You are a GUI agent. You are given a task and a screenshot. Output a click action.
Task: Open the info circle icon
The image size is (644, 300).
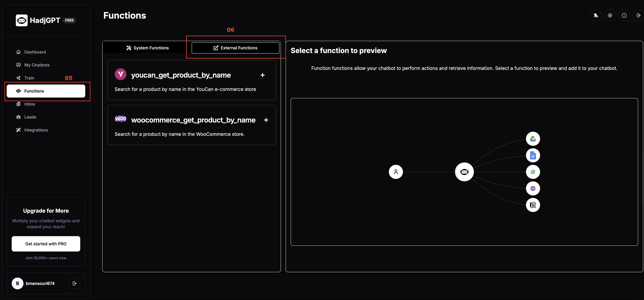[624, 16]
